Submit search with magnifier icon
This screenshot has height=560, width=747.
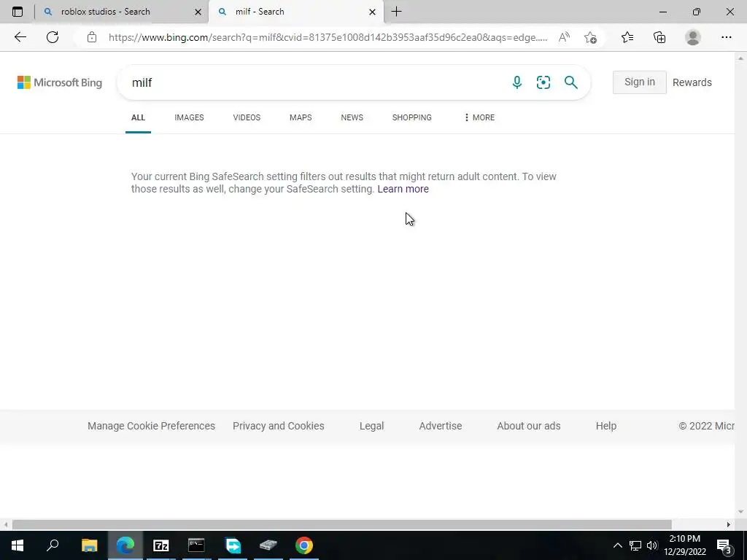[570, 82]
